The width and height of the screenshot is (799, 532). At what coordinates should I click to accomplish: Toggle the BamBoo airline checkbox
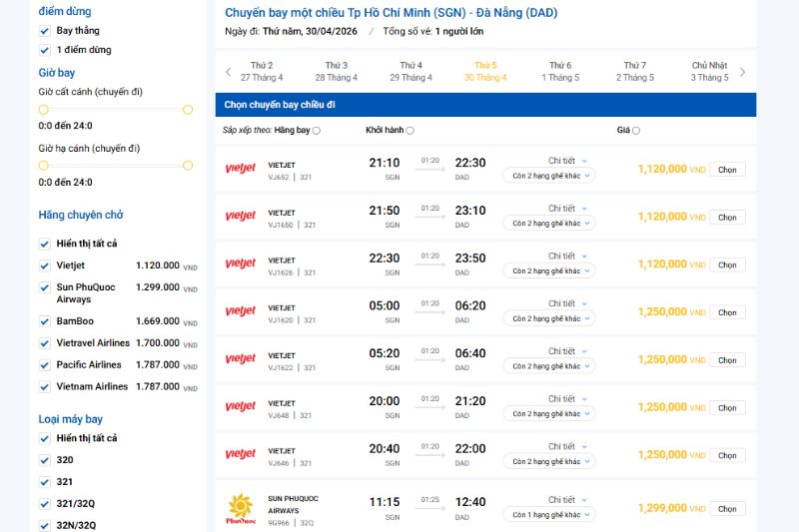pos(45,321)
